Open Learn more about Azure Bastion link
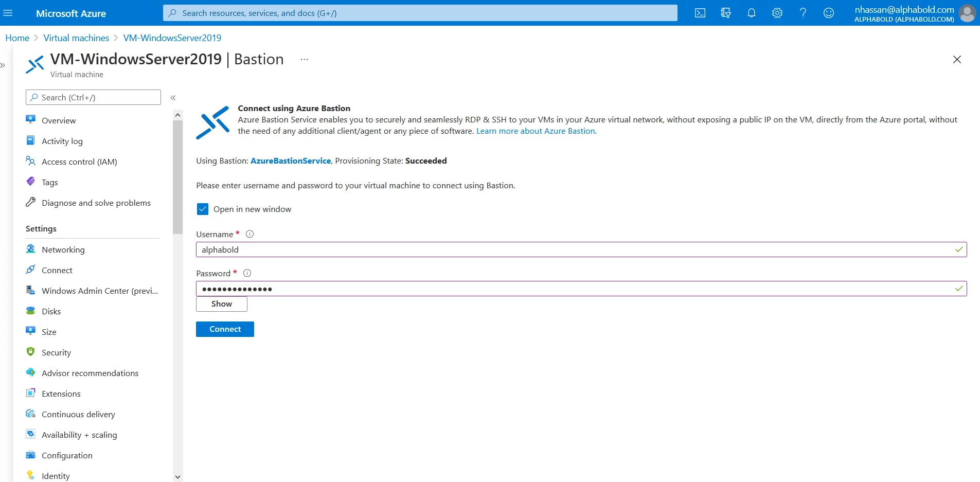Screen dimensions: 980x482 537,131
